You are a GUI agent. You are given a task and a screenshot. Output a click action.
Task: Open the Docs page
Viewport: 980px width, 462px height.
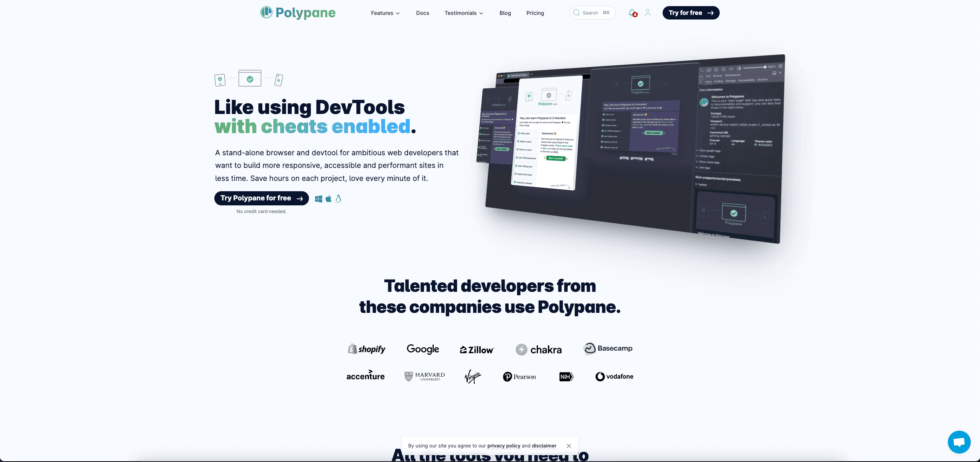tap(423, 13)
